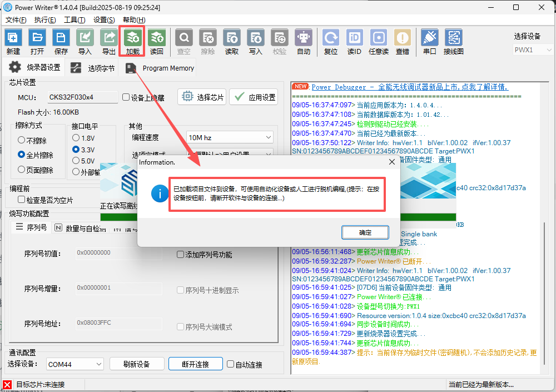
Task: Switch to the 选项字节 tab
Action: pos(92,68)
